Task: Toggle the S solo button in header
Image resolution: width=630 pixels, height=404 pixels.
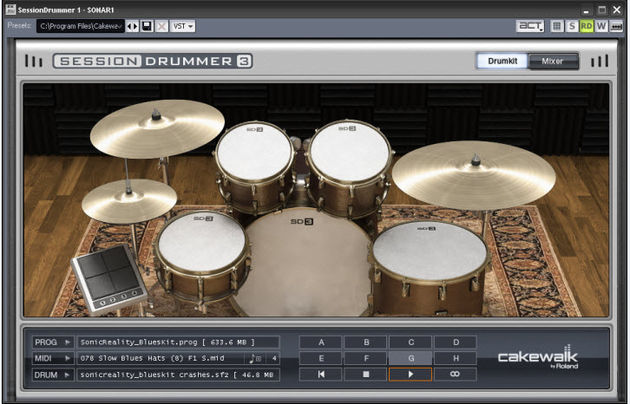Action: pyautogui.click(x=571, y=27)
